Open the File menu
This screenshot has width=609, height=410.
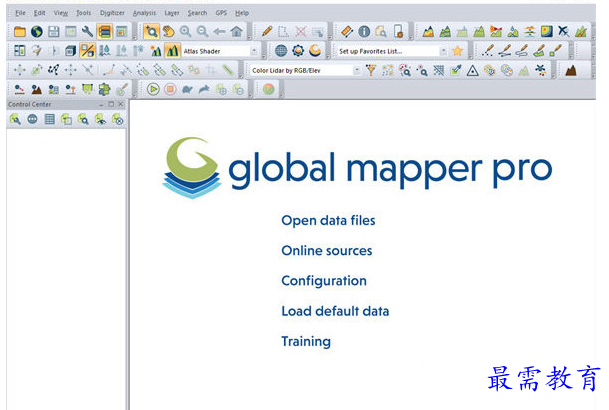(20, 13)
